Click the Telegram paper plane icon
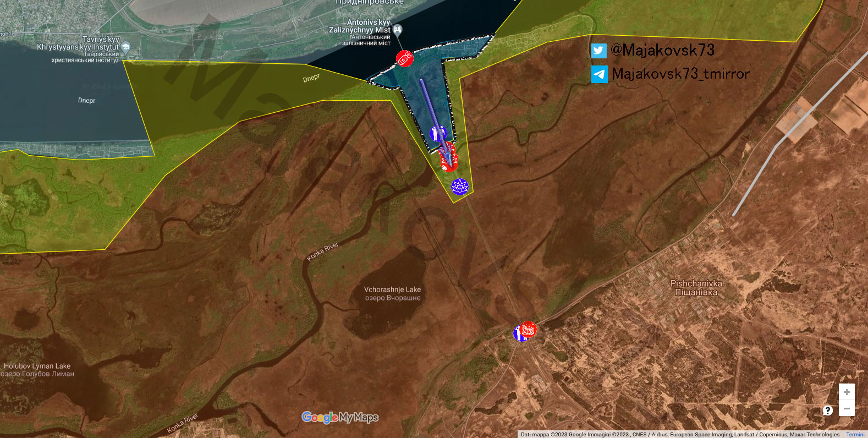Image resolution: width=868 pixels, height=438 pixels. point(600,74)
